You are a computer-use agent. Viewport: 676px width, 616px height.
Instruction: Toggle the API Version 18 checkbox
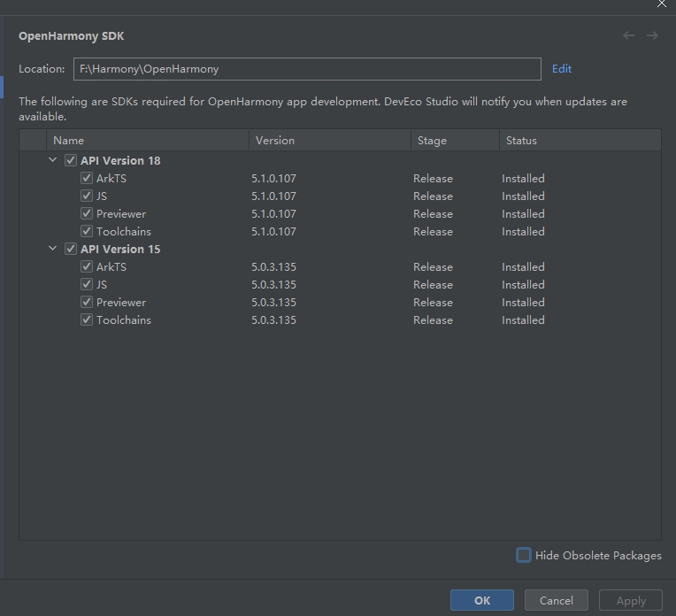pos(71,160)
